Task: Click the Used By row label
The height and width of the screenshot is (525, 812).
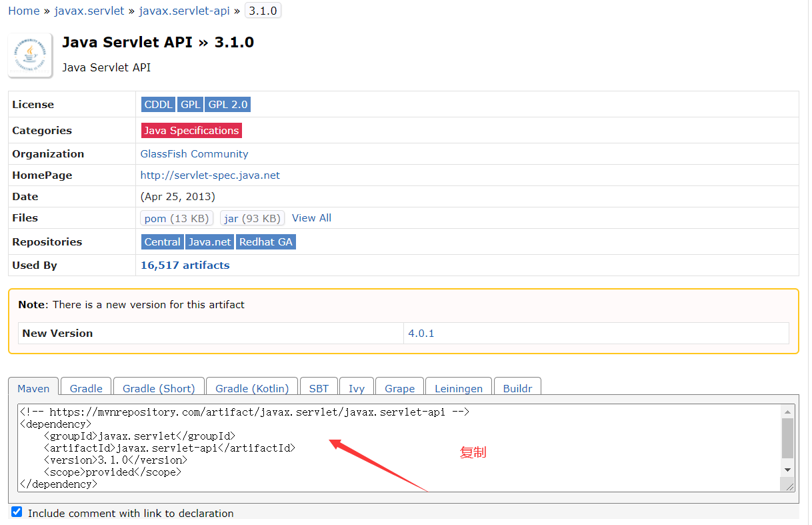Action: click(x=35, y=266)
